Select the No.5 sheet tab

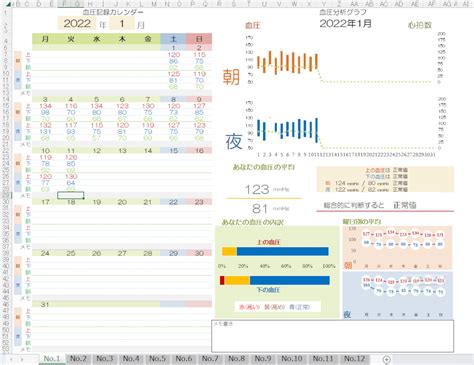coord(157,359)
